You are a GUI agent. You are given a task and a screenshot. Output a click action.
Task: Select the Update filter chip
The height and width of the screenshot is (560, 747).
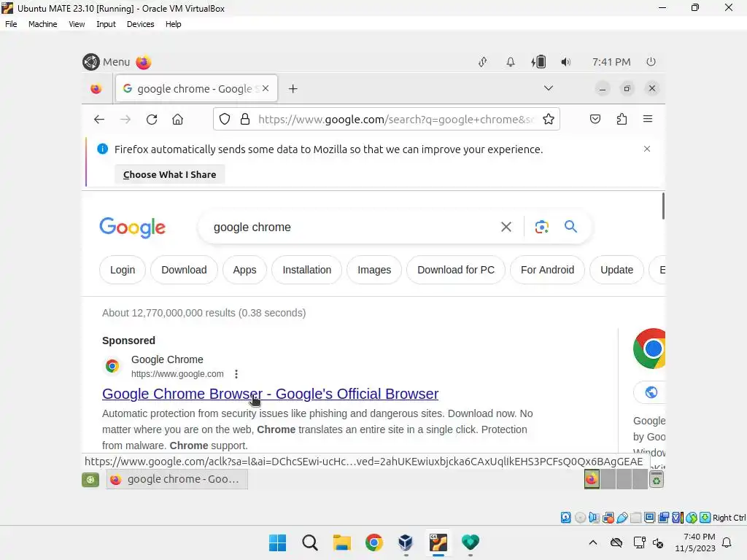point(616,270)
